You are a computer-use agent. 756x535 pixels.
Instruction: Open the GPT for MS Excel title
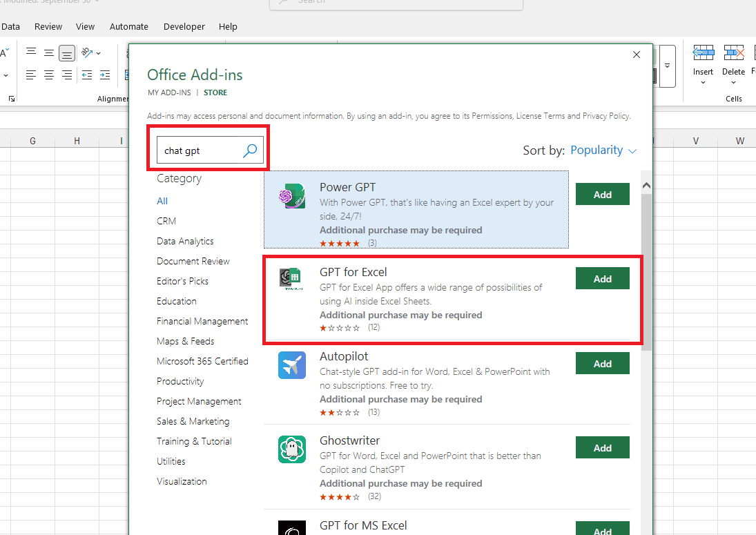(x=363, y=525)
